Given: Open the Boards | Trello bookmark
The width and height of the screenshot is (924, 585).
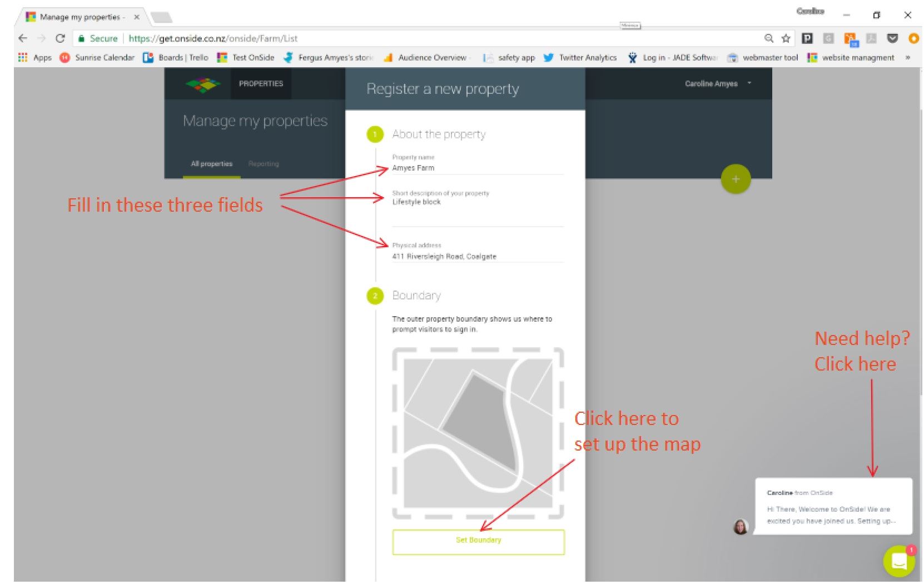Looking at the screenshot, I should [176, 58].
